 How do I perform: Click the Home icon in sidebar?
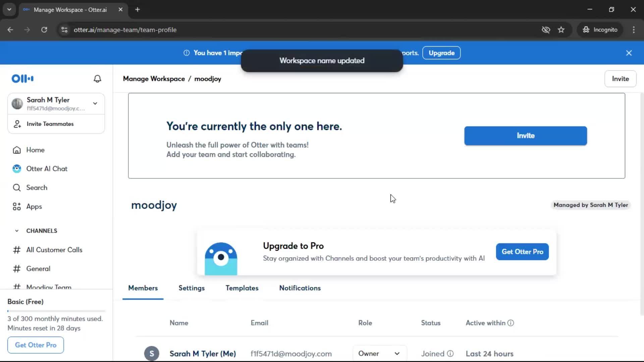point(17,150)
